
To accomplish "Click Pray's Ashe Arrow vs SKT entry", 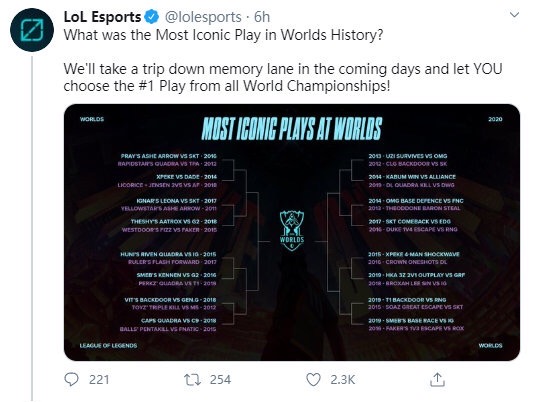I will pos(169,156).
